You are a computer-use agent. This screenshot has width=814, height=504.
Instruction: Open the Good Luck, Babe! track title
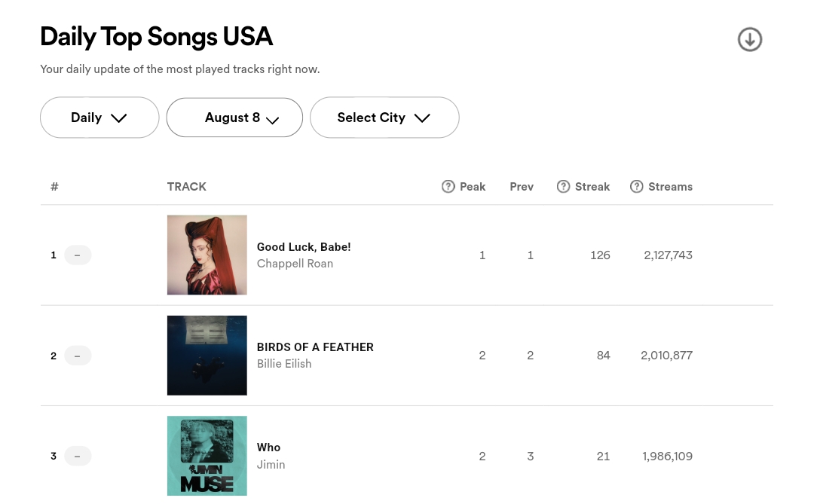point(304,247)
